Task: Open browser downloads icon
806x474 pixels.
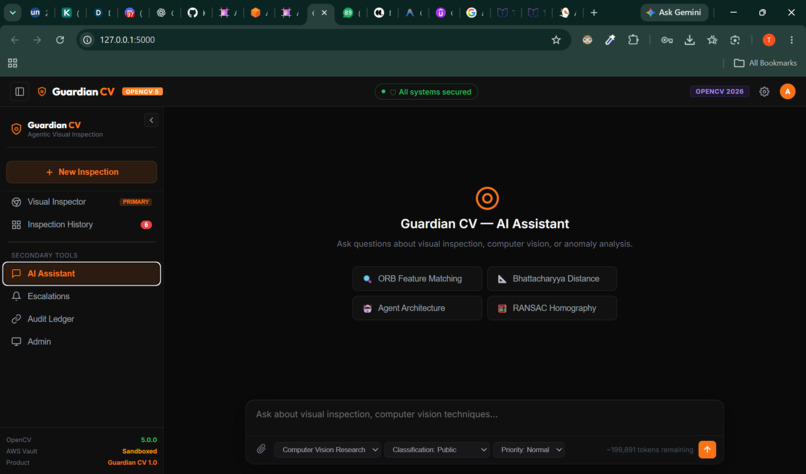Action: (689, 40)
